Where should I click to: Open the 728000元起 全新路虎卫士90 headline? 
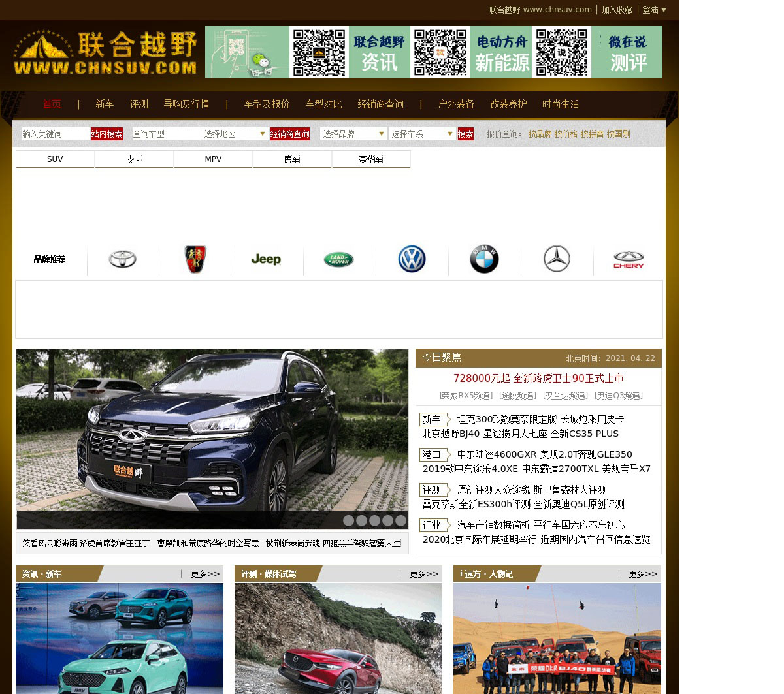[x=538, y=378]
